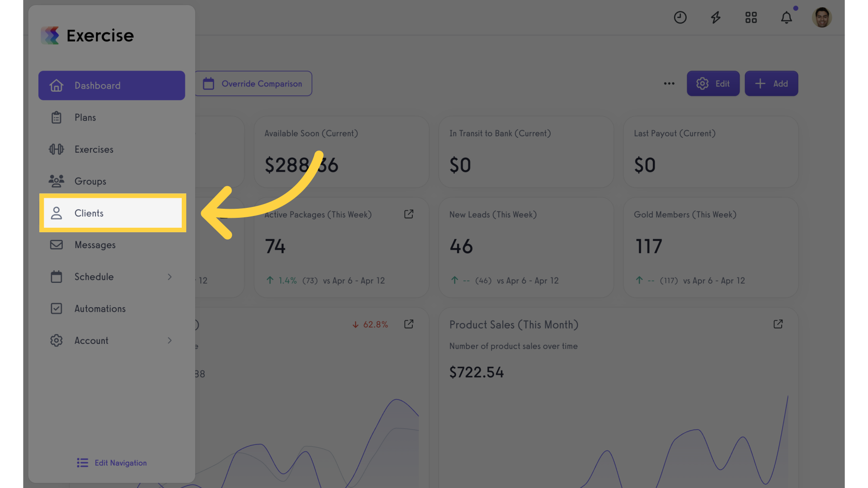Click the 62.8% decrease indicator
This screenshot has height=488, width=868.
[x=370, y=324]
